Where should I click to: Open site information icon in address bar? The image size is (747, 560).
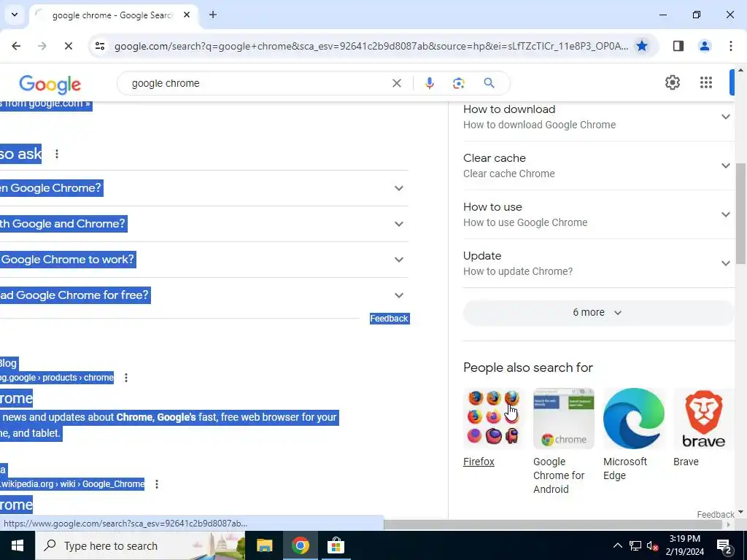point(99,46)
